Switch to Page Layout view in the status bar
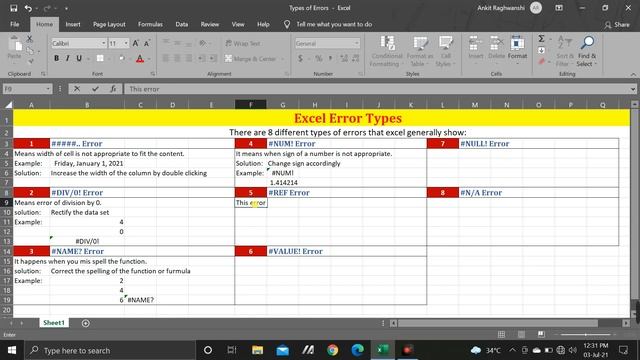The image size is (640, 360). point(521,334)
